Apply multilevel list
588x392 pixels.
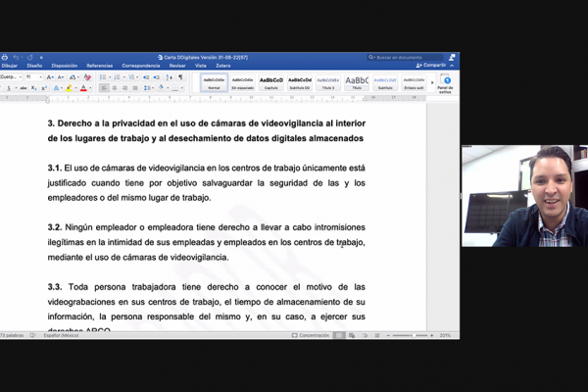[x=131, y=77]
